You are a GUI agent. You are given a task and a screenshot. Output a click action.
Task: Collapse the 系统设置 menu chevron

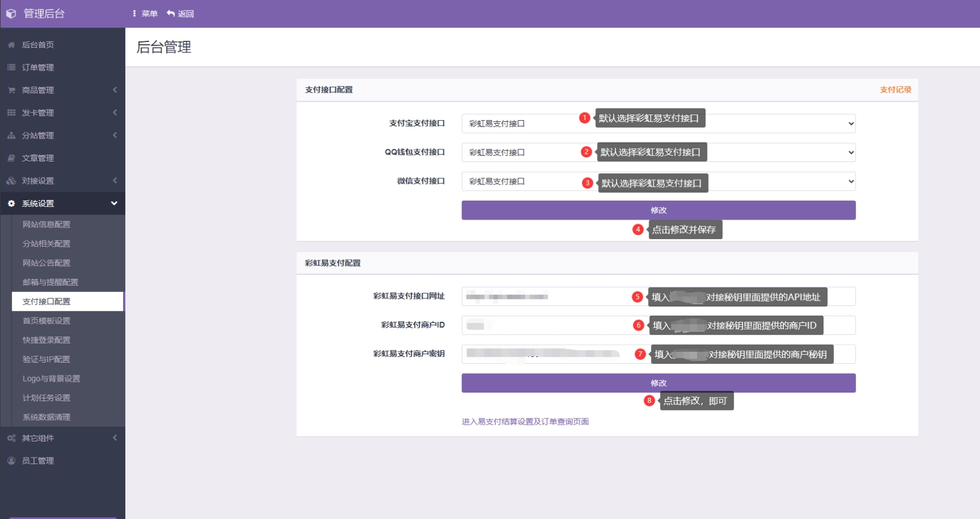pyautogui.click(x=114, y=203)
